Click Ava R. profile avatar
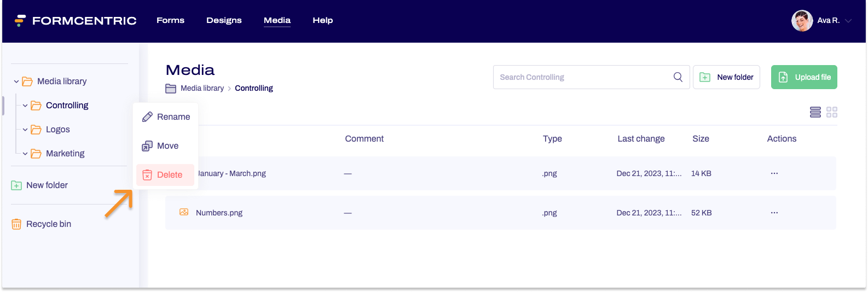The image size is (868, 292). 802,21
